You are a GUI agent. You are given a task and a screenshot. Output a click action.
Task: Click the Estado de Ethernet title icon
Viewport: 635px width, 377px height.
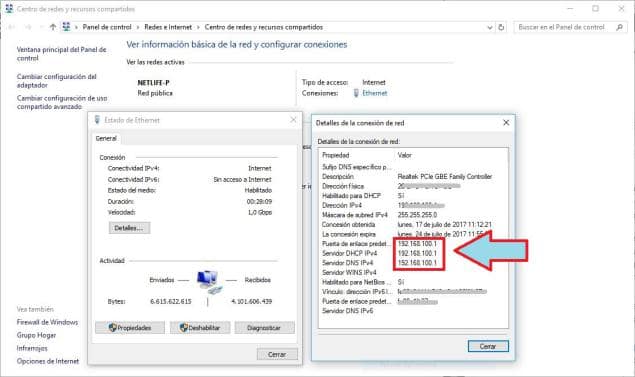click(x=97, y=120)
